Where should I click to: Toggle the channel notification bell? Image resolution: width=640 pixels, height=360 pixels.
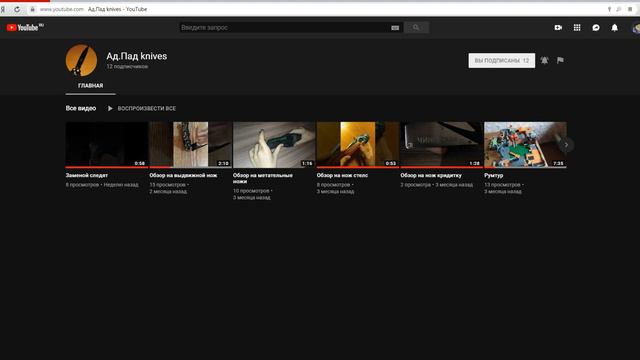(x=544, y=60)
